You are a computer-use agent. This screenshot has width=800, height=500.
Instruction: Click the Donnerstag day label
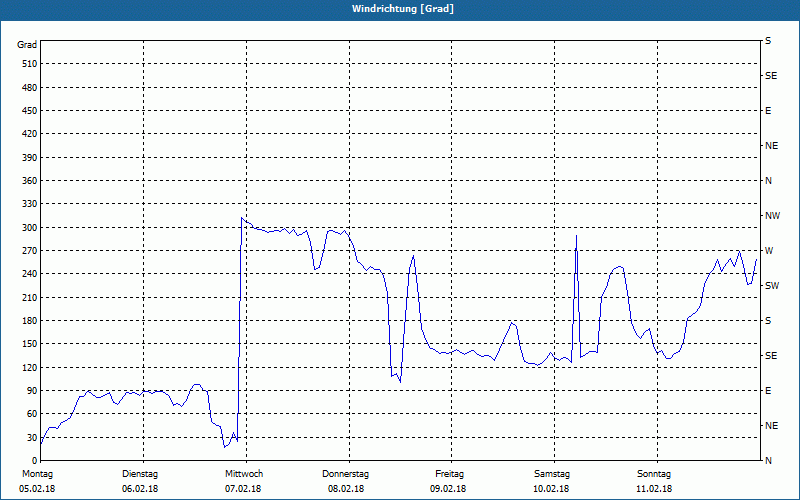coord(346,474)
